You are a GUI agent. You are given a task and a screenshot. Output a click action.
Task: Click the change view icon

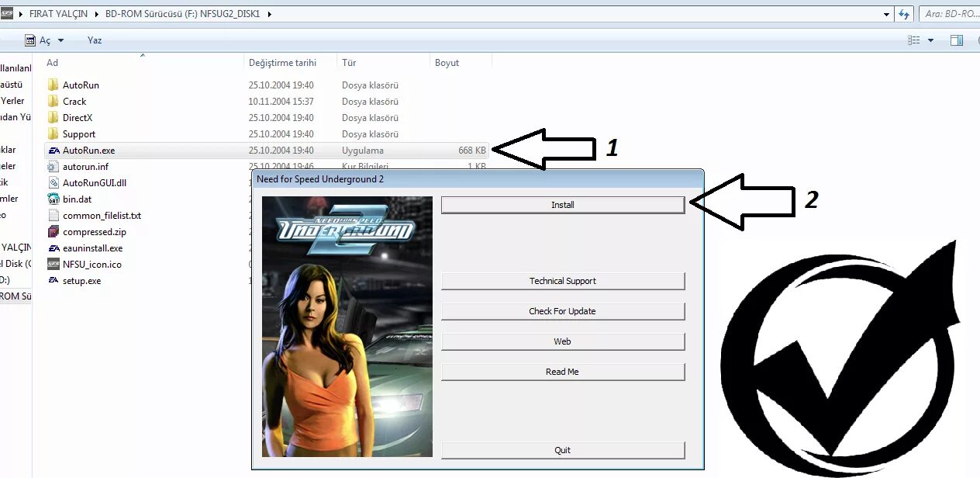[x=914, y=40]
